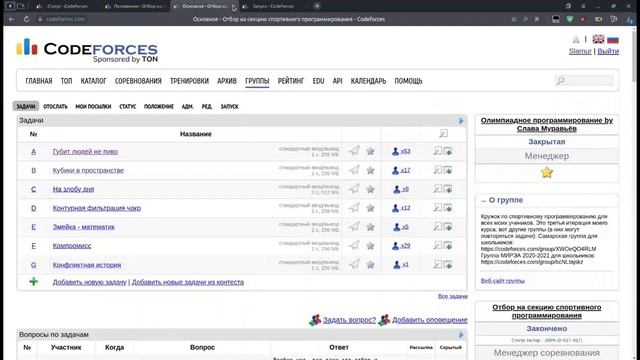This screenshot has height=360, width=640.
Task: Star the Кубики в пространстве problem
Action: point(370,170)
